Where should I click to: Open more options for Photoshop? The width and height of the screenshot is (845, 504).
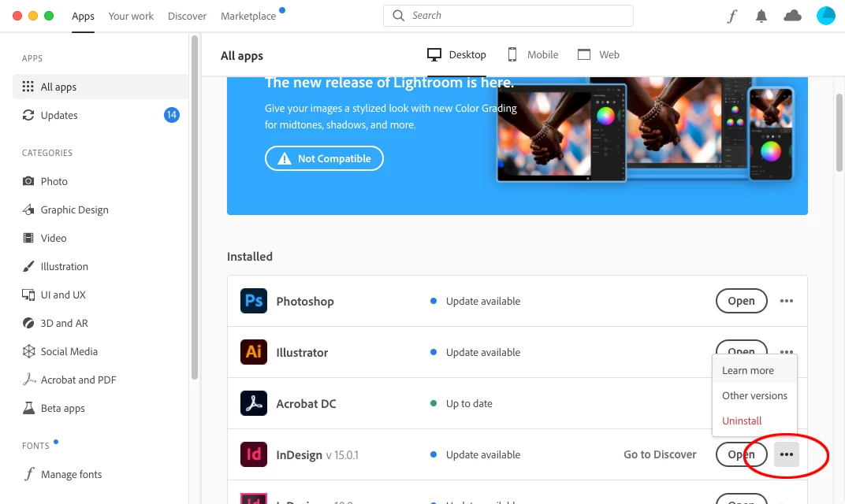tap(786, 301)
